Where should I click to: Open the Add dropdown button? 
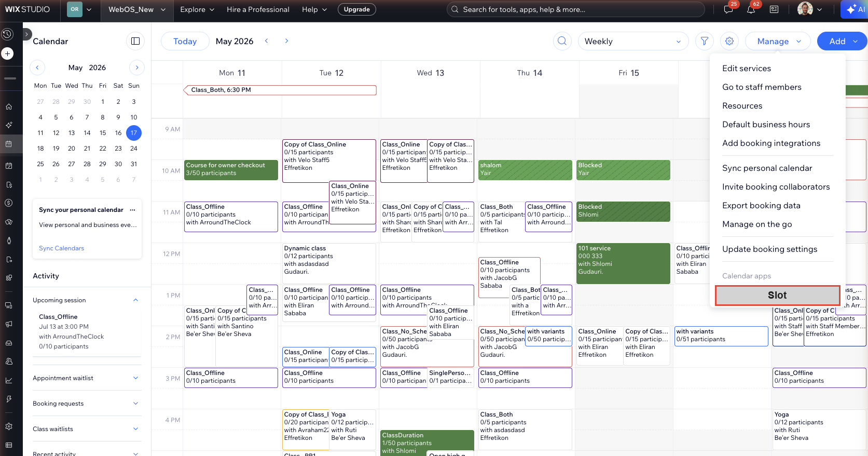[x=842, y=41]
